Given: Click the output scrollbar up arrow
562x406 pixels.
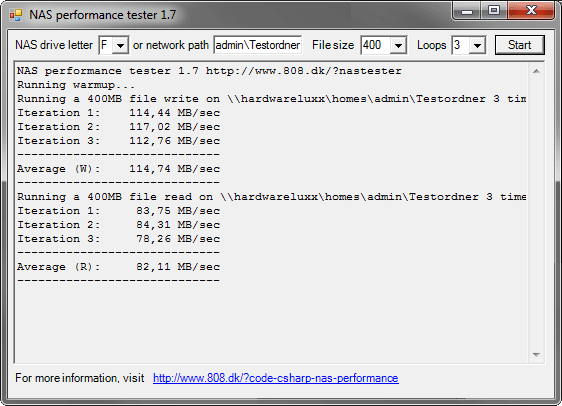Looking at the screenshot, I should (536, 71).
